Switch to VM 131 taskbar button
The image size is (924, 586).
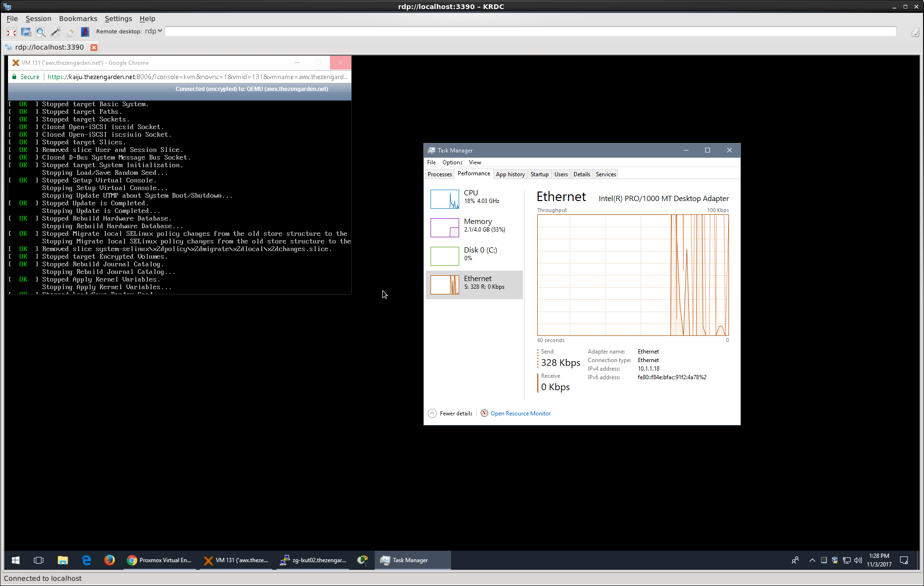tap(236, 560)
